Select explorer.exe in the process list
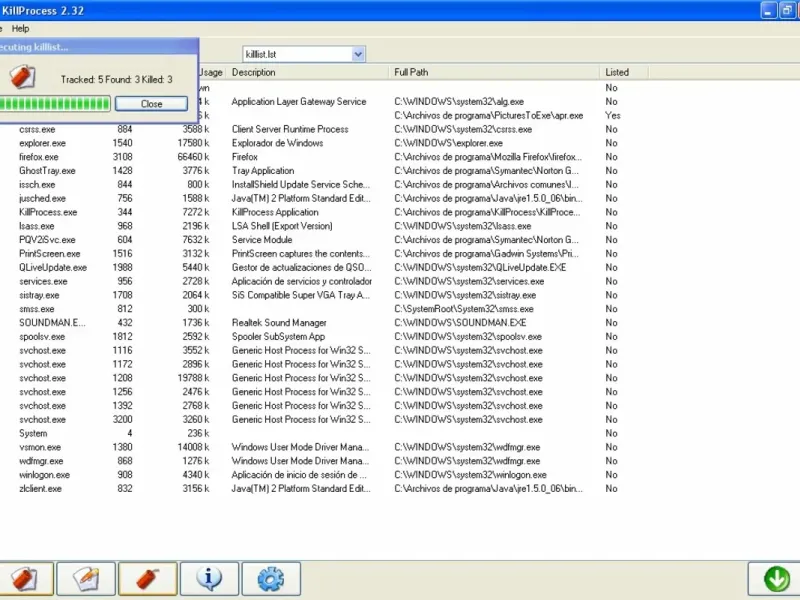The height and width of the screenshot is (600, 800). point(42,143)
